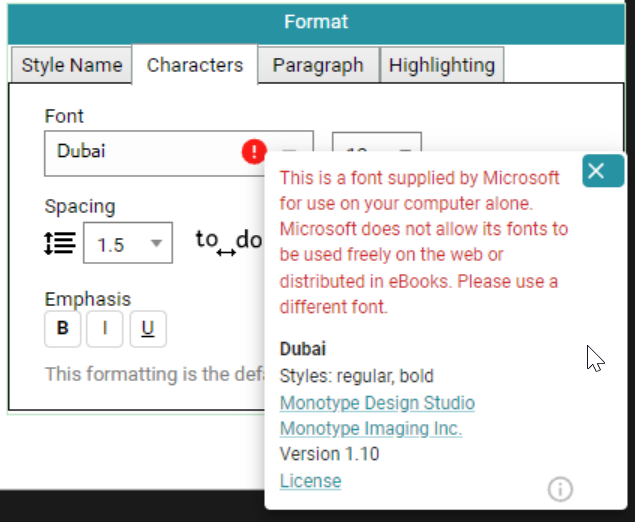Click the Format title bar

(316, 22)
